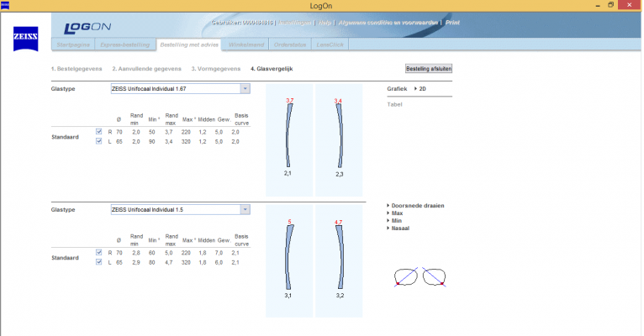This screenshot has height=336, width=644.
Task: Select step 4. Glasvergelijk
Action: (272, 69)
